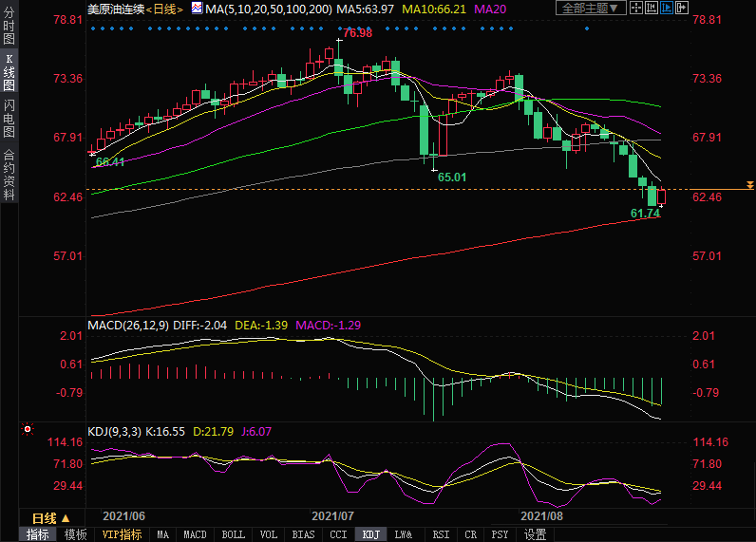Click the yellow double-arrow marker at right edge
Image resolution: width=756 pixels, height=542 pixels.
[749, 184]
